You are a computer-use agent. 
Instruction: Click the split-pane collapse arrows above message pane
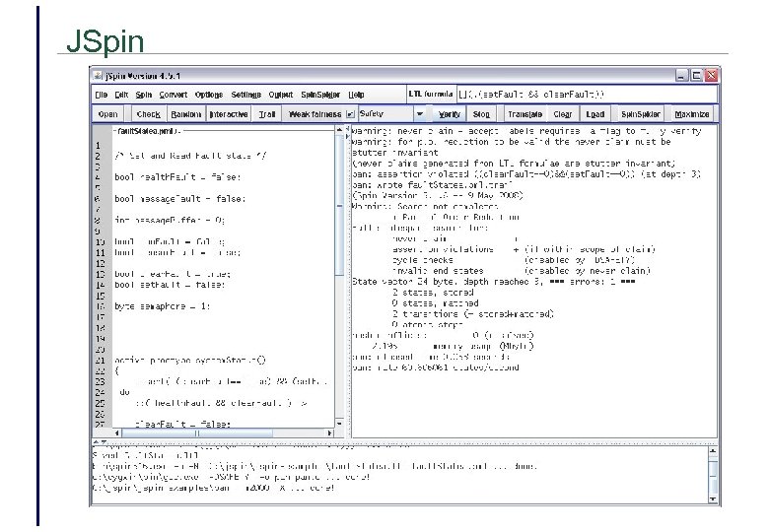coord(100,442)
